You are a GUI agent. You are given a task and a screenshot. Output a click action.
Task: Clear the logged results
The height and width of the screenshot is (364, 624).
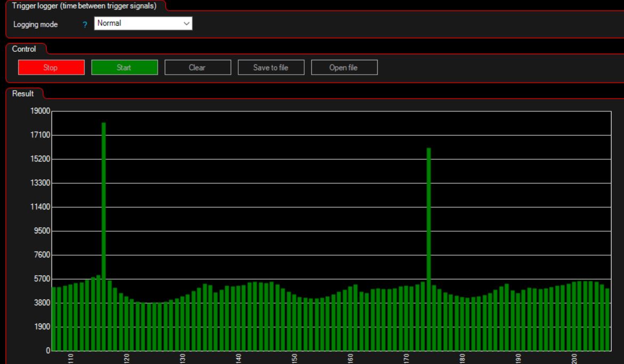(197, 68)
